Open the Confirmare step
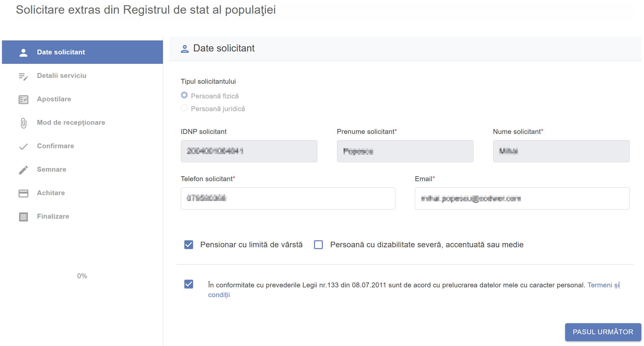Screen dimensions: 644x346 pos(82,146)
